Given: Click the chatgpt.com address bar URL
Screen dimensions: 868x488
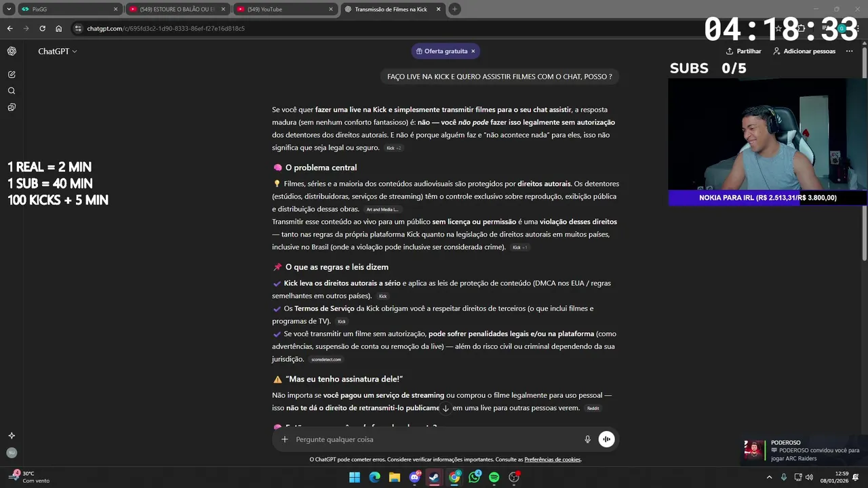Looking at the screenshot, I should tap(165, 28).
